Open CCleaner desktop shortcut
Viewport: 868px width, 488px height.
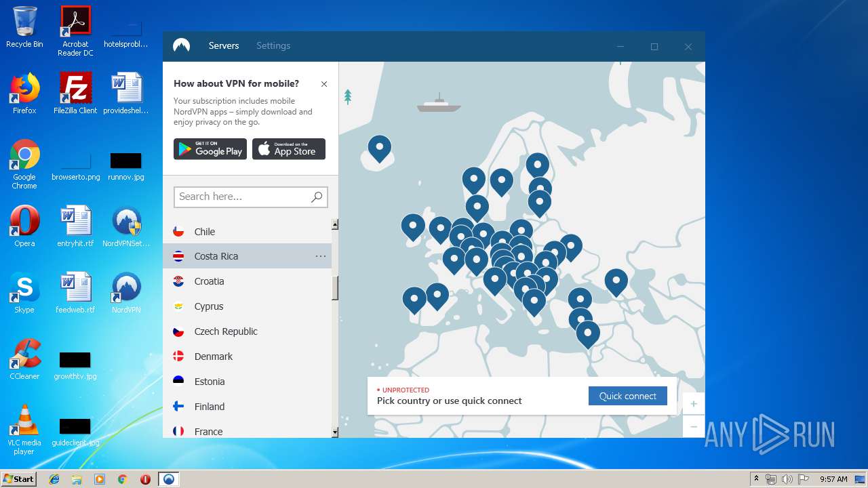(24, 359)
